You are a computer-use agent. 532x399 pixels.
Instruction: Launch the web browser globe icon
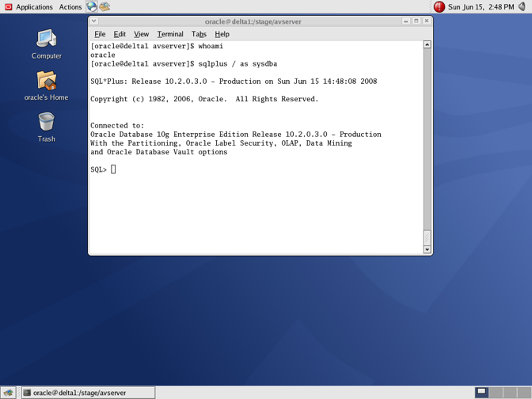tap(91, 6)
